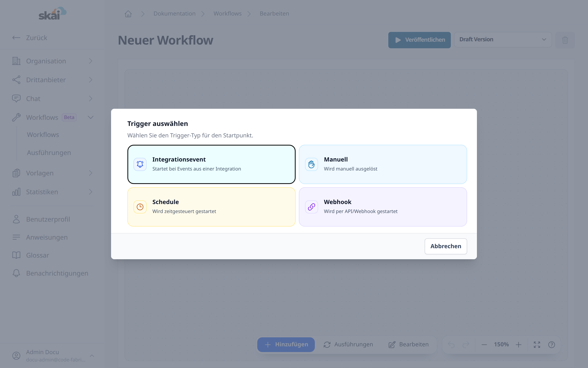Open the Draft Version dropdown
Image resolution: width=588 pixels, height=368 pixels.
503,40
